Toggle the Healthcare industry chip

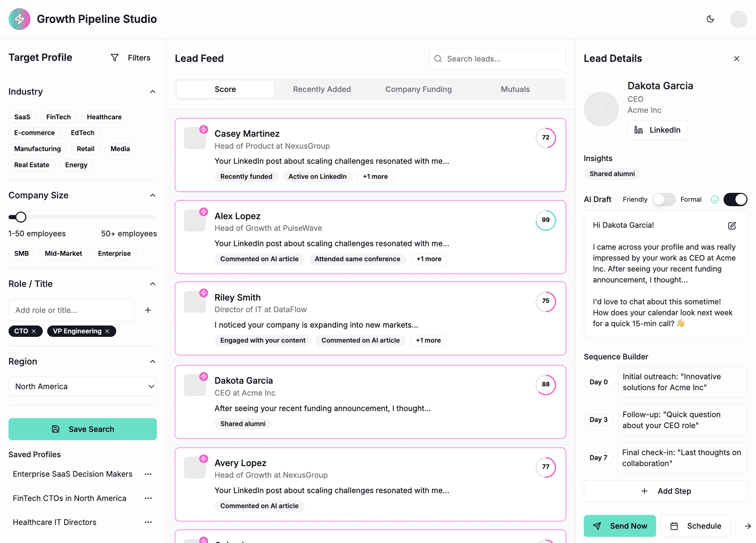tap(104, 117)
